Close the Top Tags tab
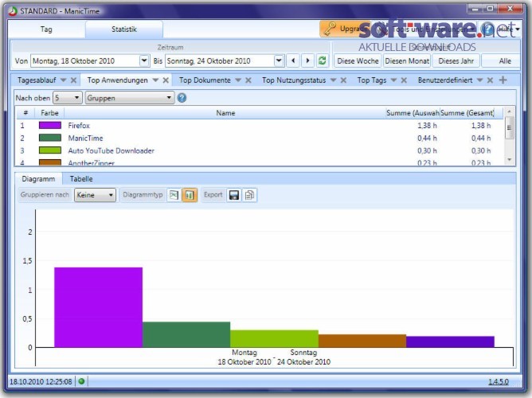This screenshot has width=532, height=398. coord(404,80)
